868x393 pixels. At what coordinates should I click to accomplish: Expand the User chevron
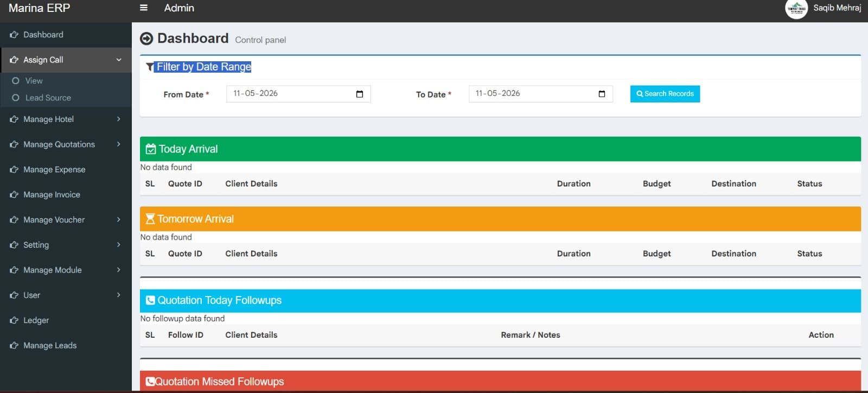coord(119,295)
